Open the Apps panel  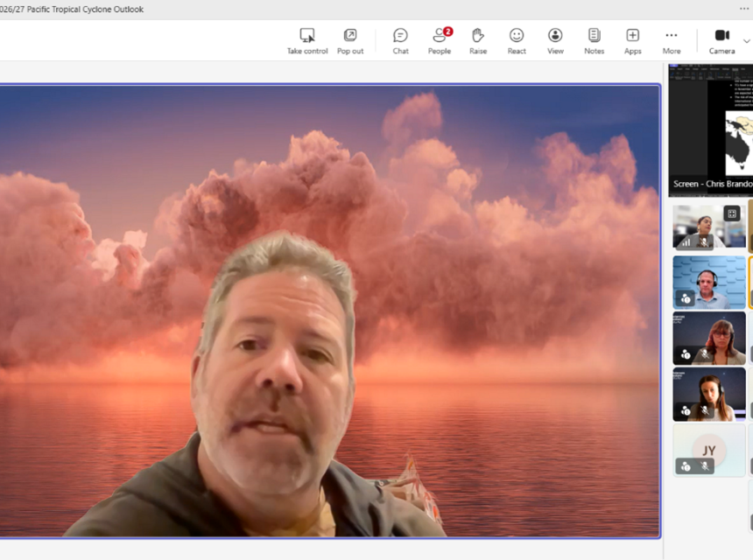[632, 41]
